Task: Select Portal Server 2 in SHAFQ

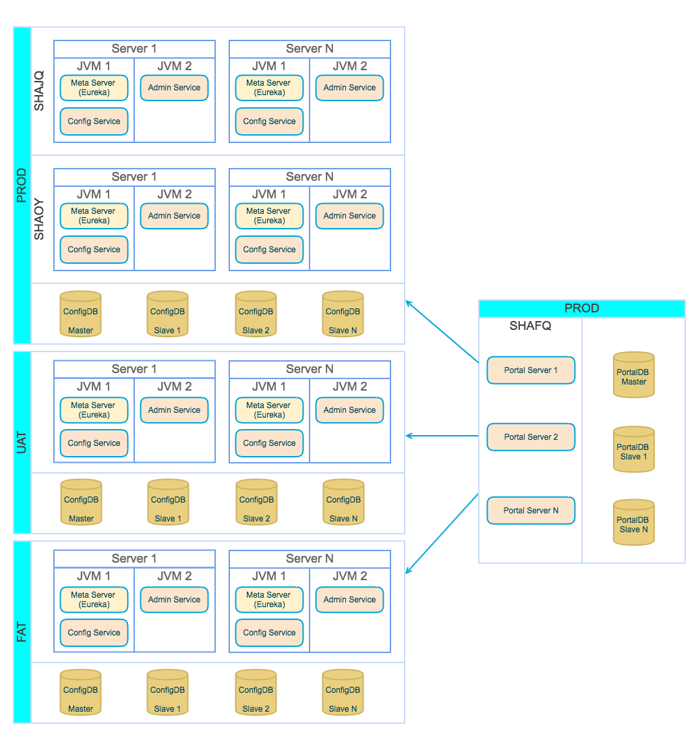Action: pos(531,437)
